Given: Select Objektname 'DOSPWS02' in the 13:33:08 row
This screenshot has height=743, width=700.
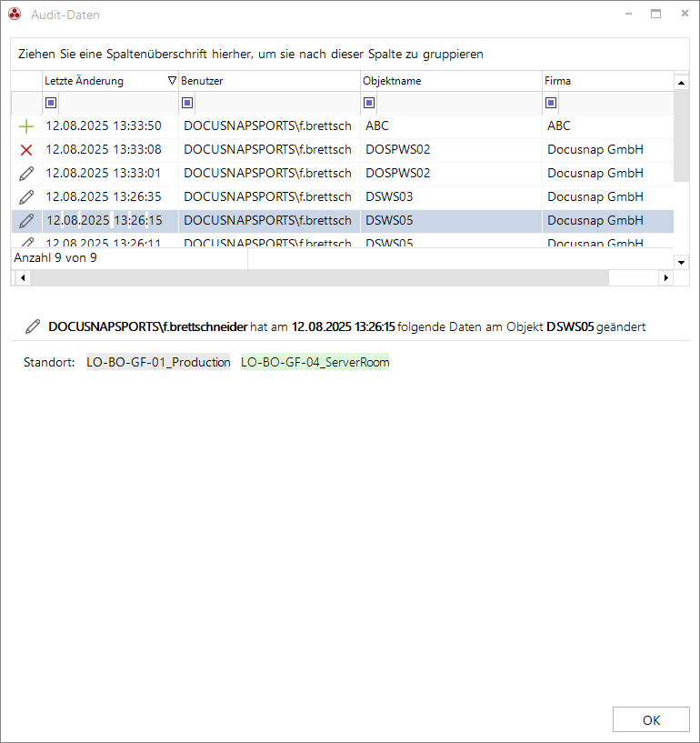Looking at the screenshot, I should pos(451,150).
